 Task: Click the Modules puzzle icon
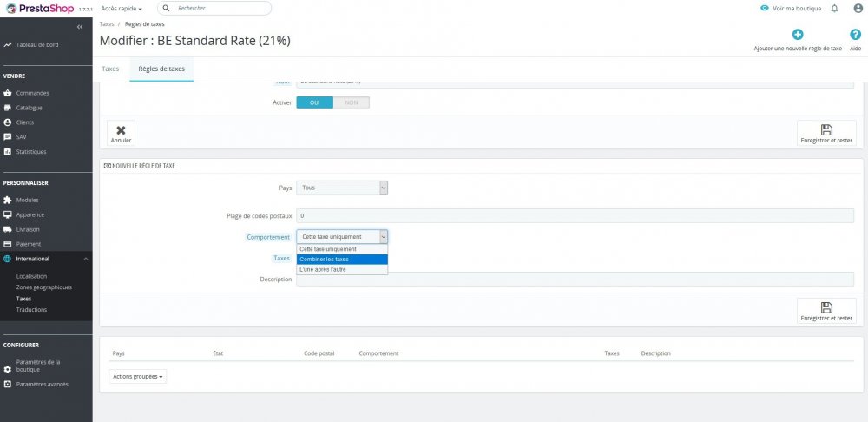click(x=8, y=200)
